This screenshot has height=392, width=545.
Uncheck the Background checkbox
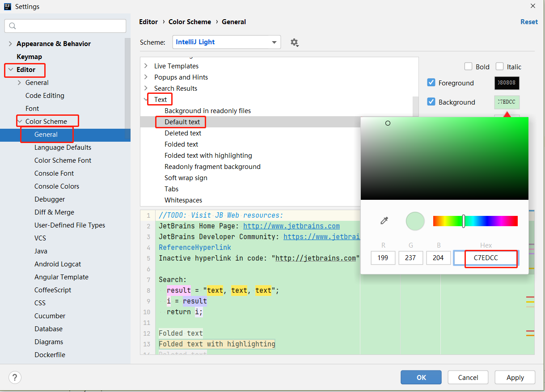point(431,102)
